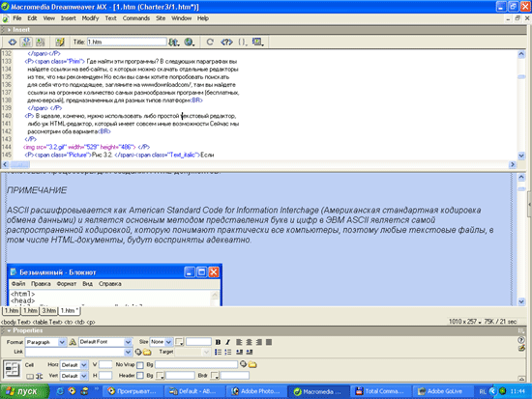Click the Title input field

(x=127, y=43)
